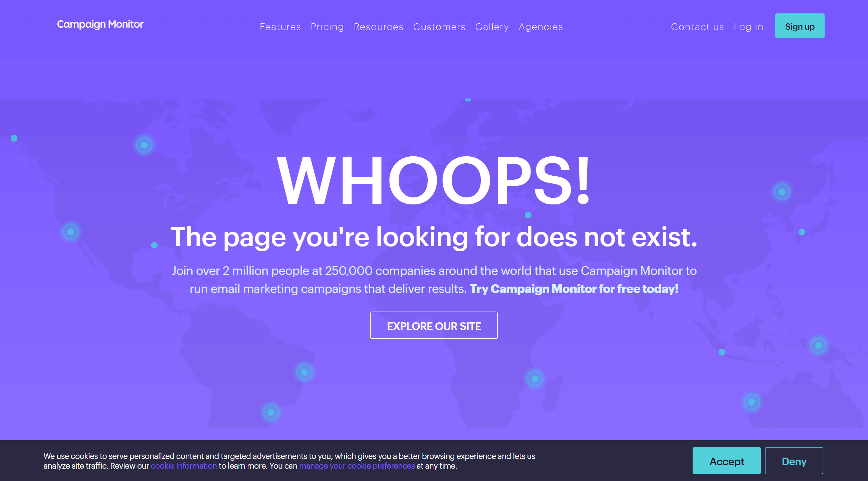This screenshot has height=481, width=868.
Task: Click the Sign up button
Action: click(800, 27)
